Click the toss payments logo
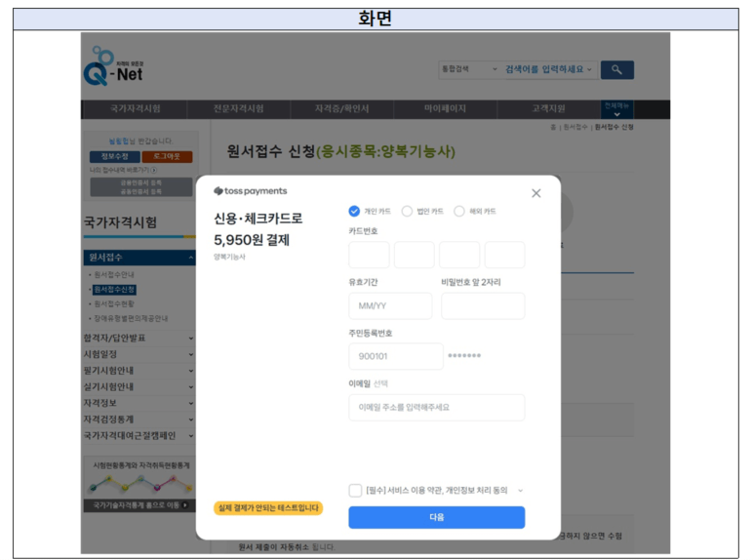Screen dimensions: 753x560 tap(251, 191)
